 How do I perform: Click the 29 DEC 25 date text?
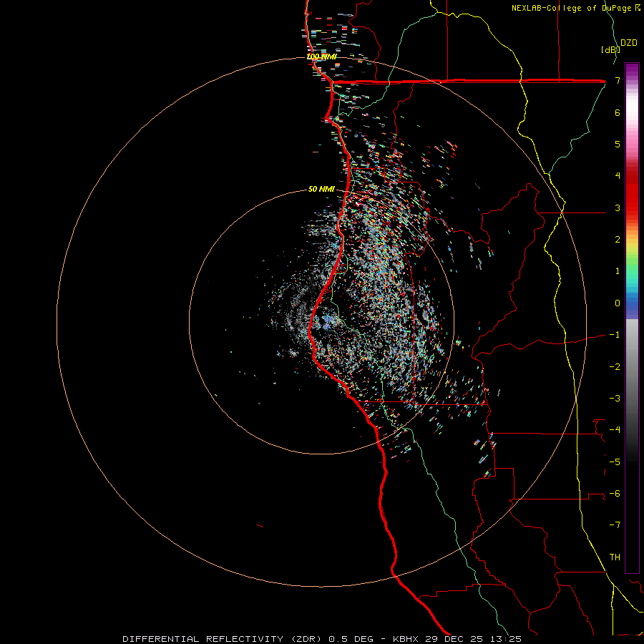point(454,639)
